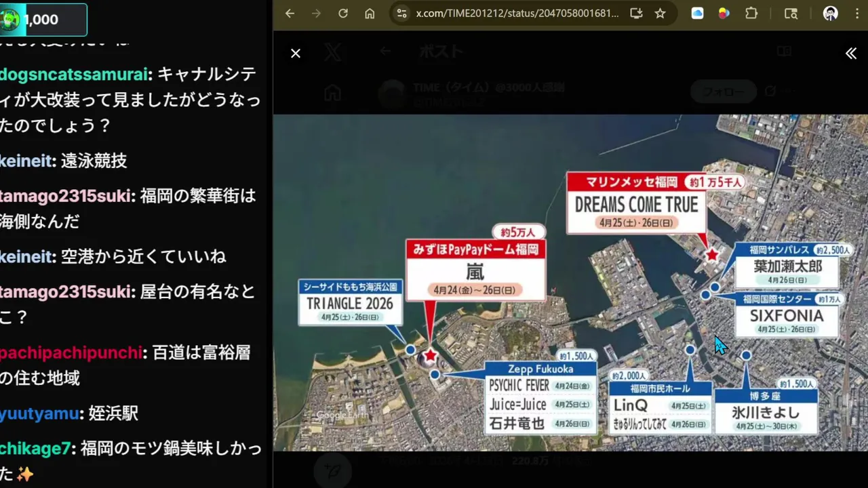Click the 博多座 氷川きよし label
The width and height of the screenshot is (868, 488).
(x=766, y=411)
